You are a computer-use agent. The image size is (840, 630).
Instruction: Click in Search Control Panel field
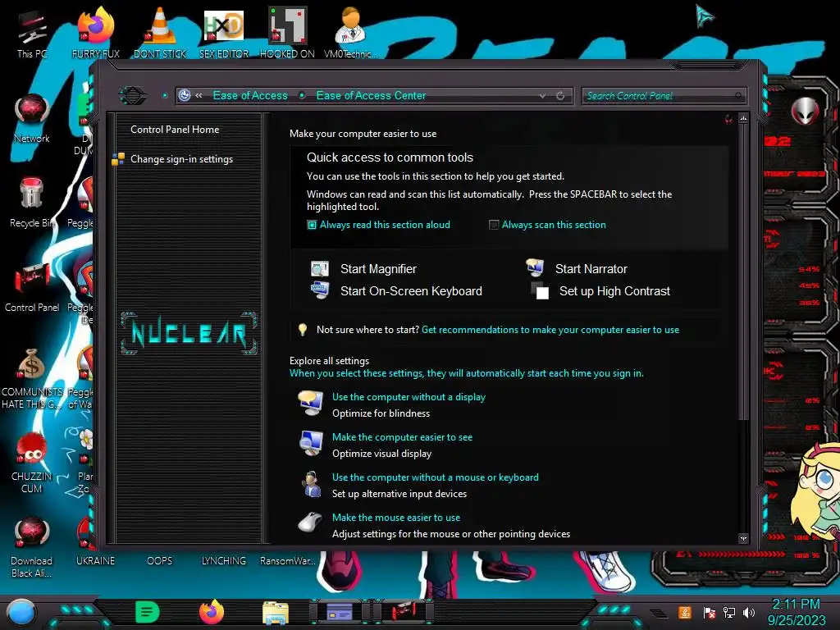click(664, 96)
